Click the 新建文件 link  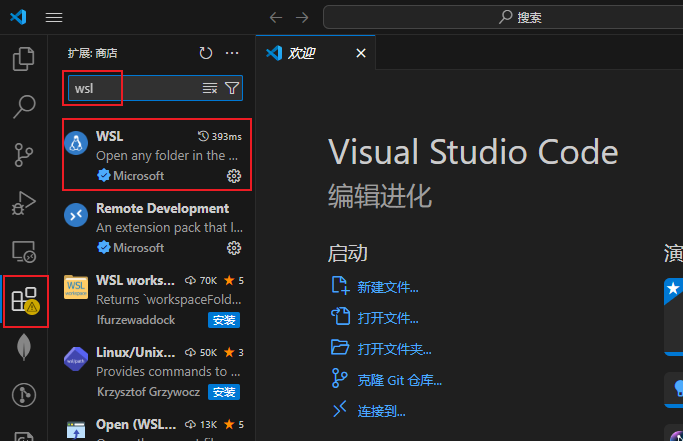(x=387, y=287)
